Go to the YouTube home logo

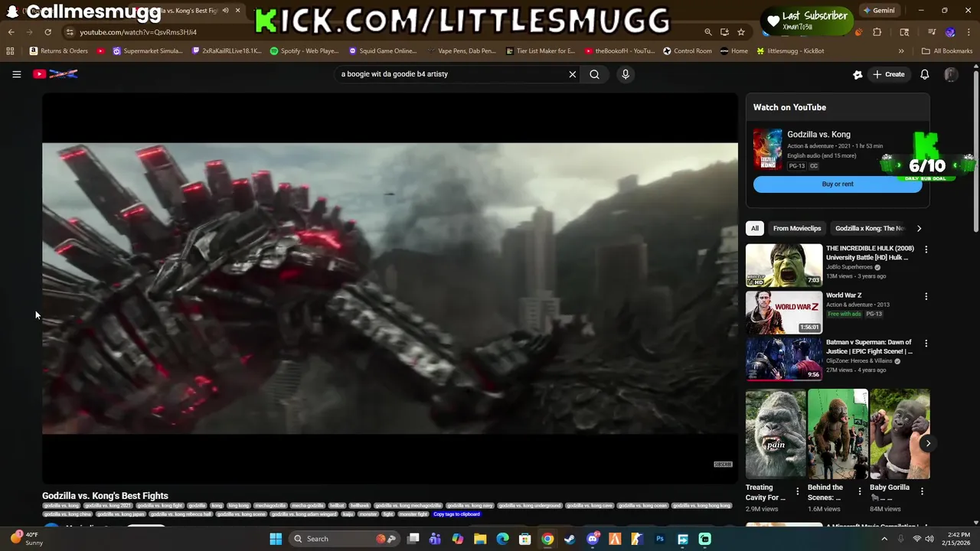pos(55,74)
